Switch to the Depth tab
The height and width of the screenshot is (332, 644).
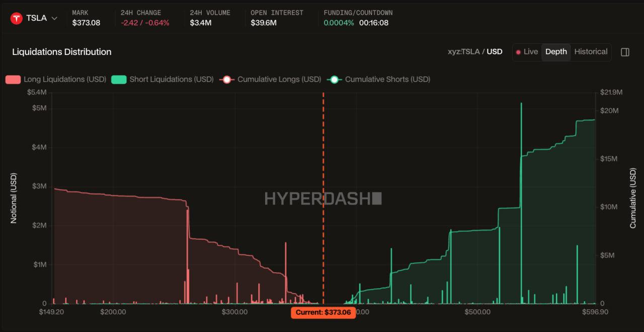556,51
